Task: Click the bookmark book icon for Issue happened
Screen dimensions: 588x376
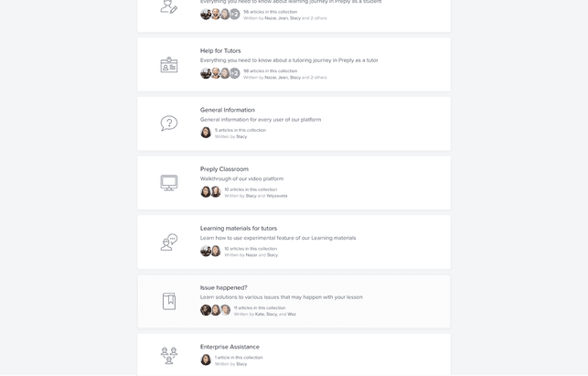Action: (x=169, y=301)
